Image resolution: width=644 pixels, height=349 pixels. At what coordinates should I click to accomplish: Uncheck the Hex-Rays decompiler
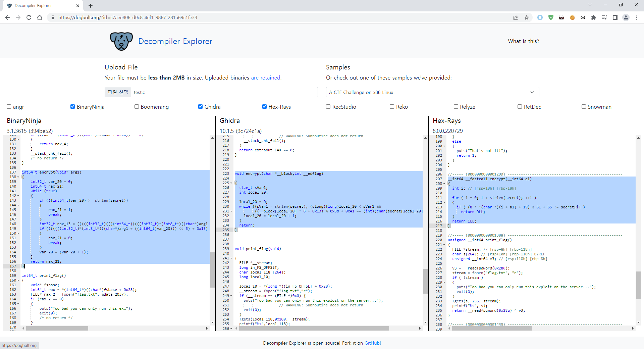click(264, 107)
